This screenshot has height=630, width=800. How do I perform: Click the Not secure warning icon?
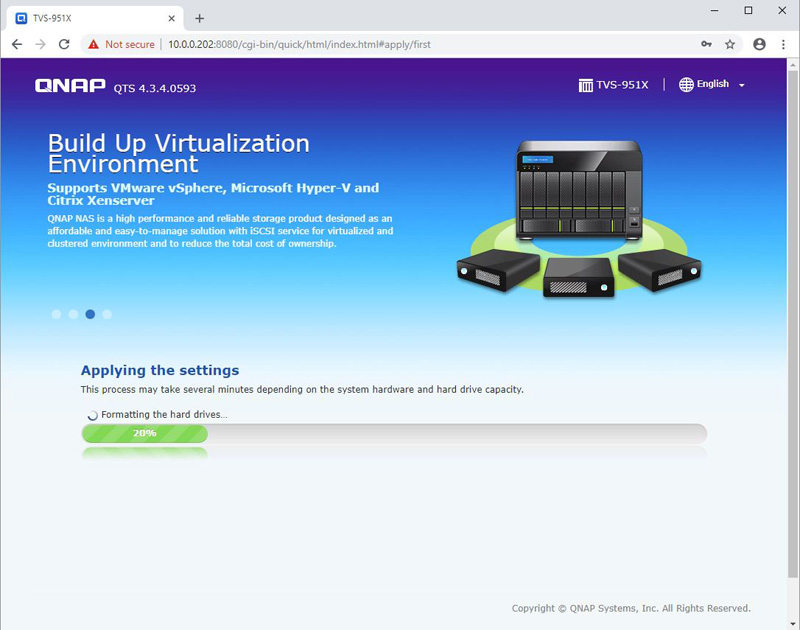pos(93,44)
